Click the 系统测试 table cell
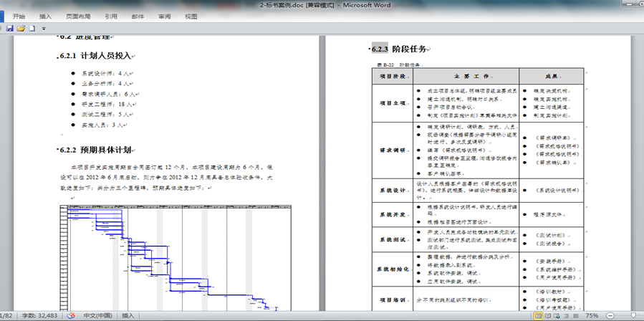644x321 pixels. [x=393, y=239]
